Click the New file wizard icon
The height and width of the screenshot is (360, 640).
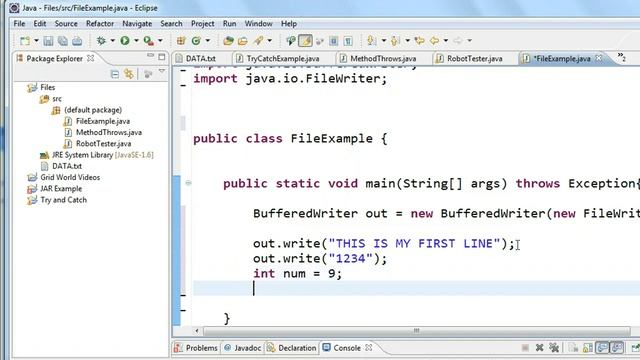(25, 40)
